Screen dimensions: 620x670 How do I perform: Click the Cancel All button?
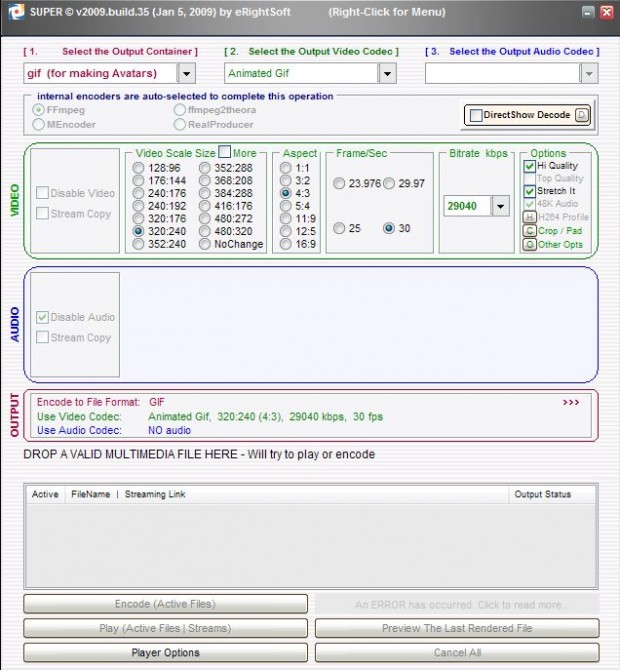pos(457,652)
